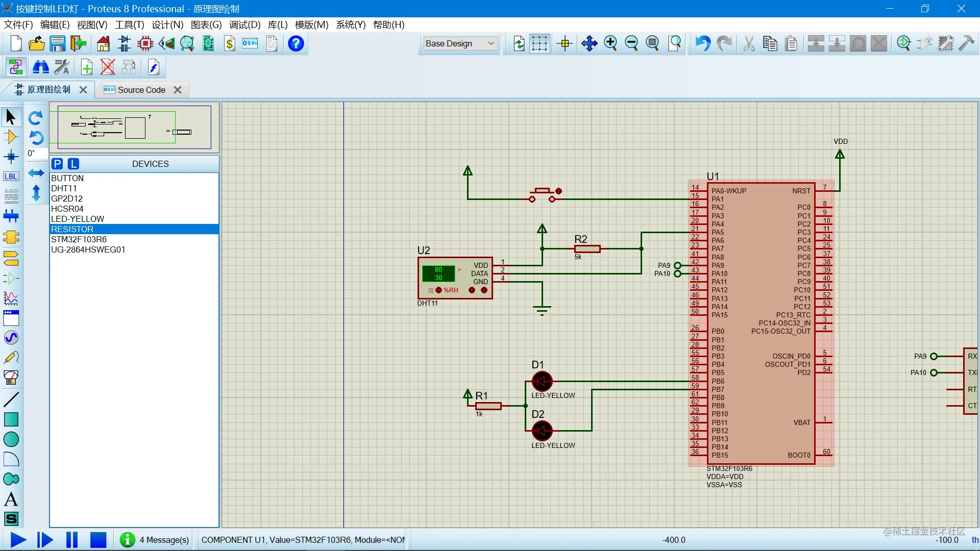Click the Undo arrow in toolbar
The image size is (980, 551).
[x=702, y=44]
